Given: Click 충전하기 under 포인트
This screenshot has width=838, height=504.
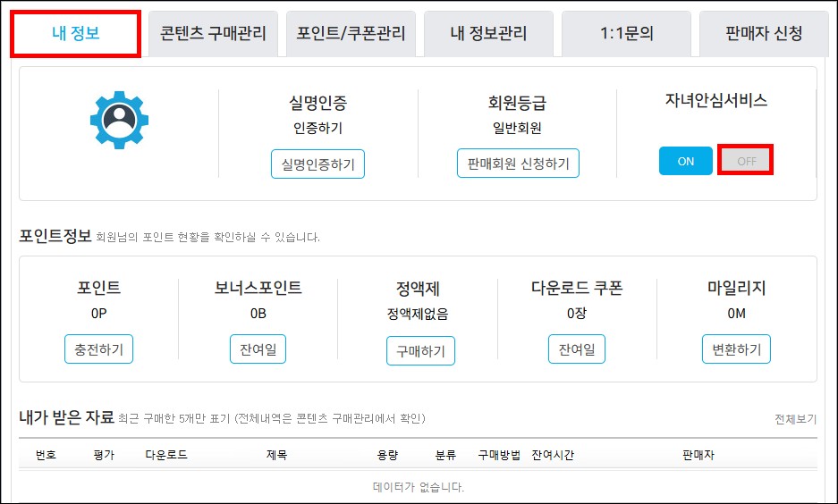Looking at the screenshot, I should point(99,349).
